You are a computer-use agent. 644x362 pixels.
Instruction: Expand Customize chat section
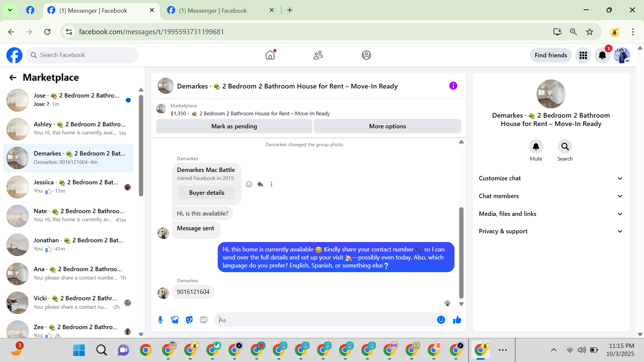tap(551, 178)
